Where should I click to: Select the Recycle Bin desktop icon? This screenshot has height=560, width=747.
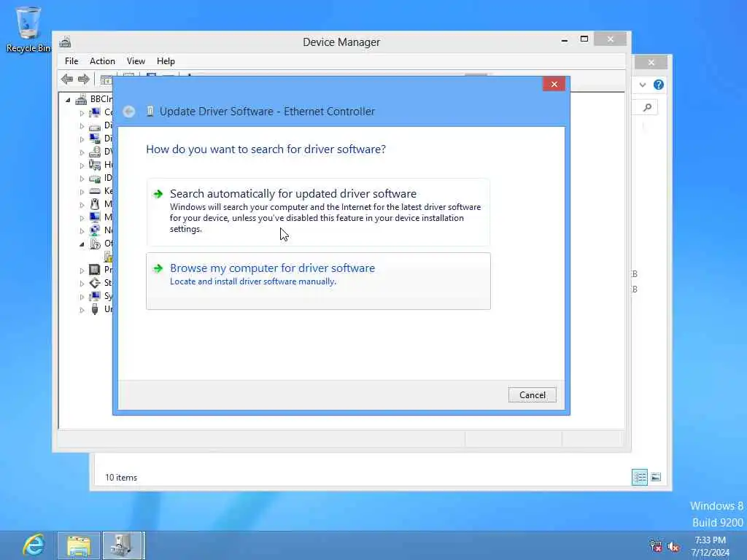click(28, 29)
